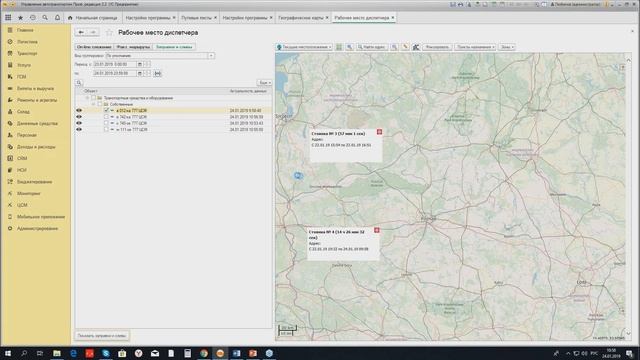This screenshot has height=360, width=640.
Task: Switch to Начальная страница tab
Action: tap(93, 18)
